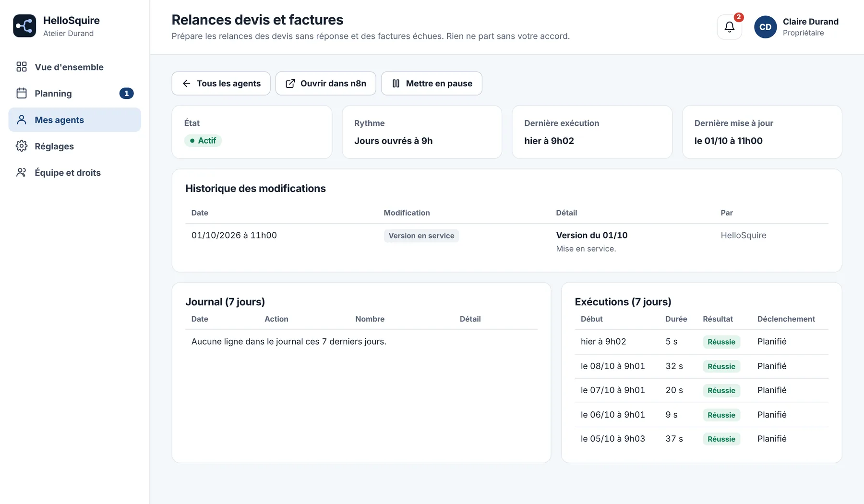
Task: Open the agent in n8n
Action: point(325,84)
